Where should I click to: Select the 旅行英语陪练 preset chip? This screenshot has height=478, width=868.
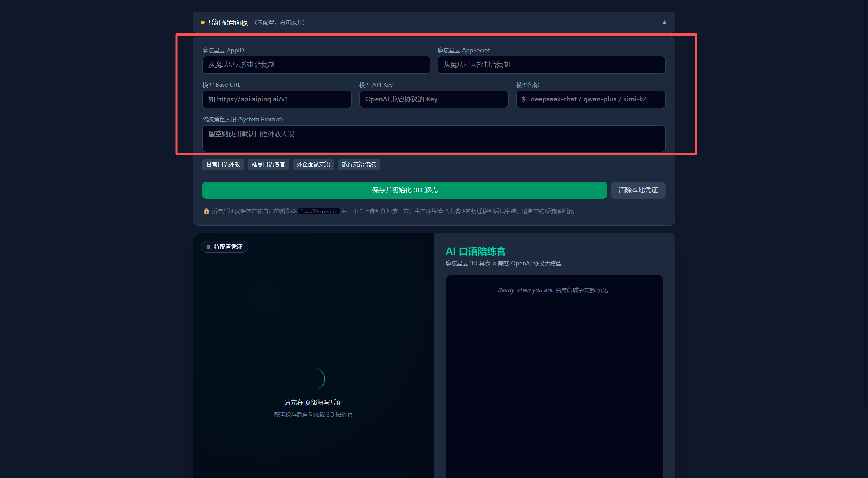359,165
